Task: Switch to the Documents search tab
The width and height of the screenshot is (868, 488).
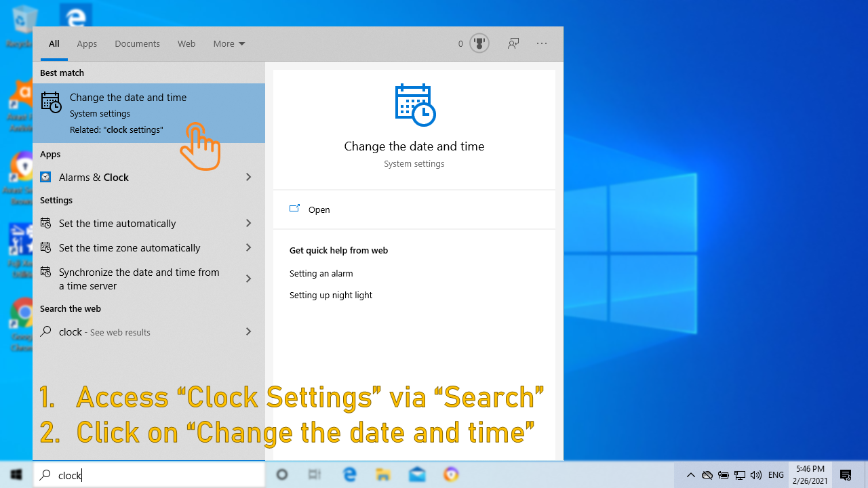Action: click(137, 43)
